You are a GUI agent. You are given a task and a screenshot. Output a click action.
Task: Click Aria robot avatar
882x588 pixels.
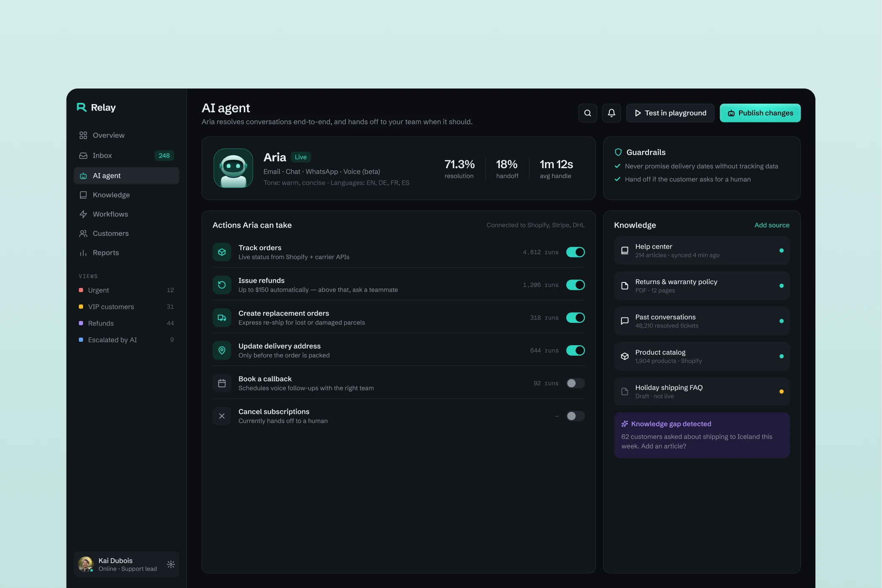[233, 168]
